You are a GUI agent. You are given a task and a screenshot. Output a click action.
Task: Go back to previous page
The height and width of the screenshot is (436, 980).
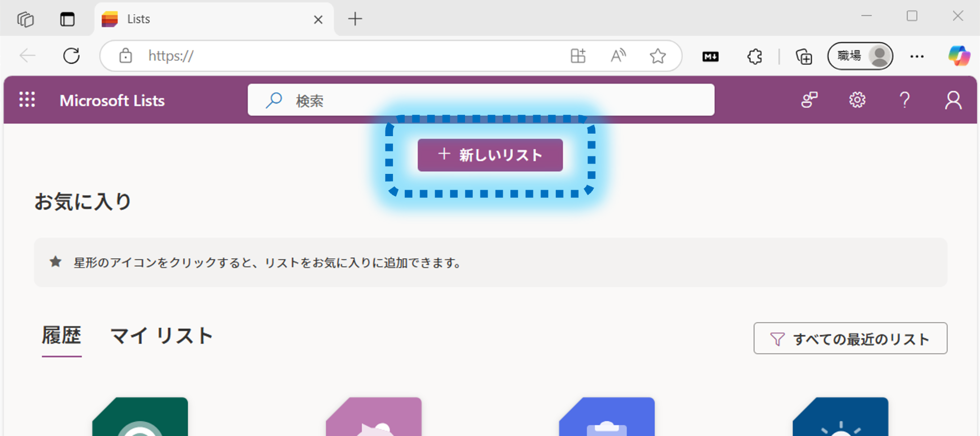click(x=27, y=56)
